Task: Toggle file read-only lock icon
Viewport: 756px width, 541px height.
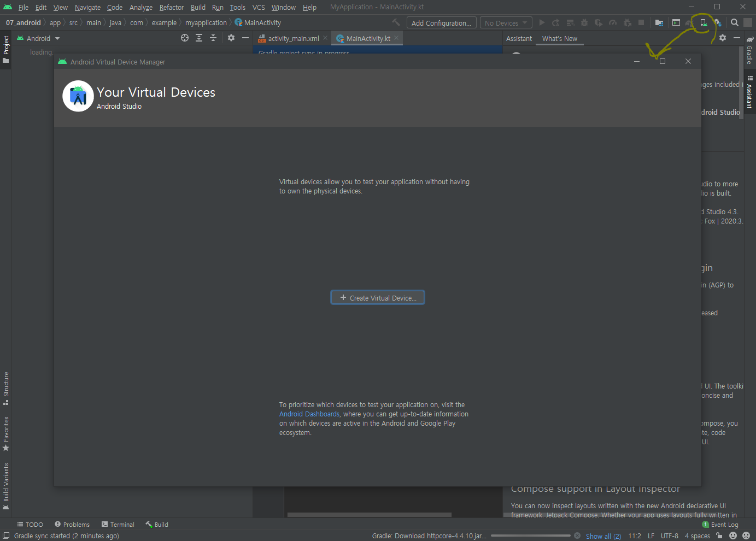Action: click(x=719, y=536)
